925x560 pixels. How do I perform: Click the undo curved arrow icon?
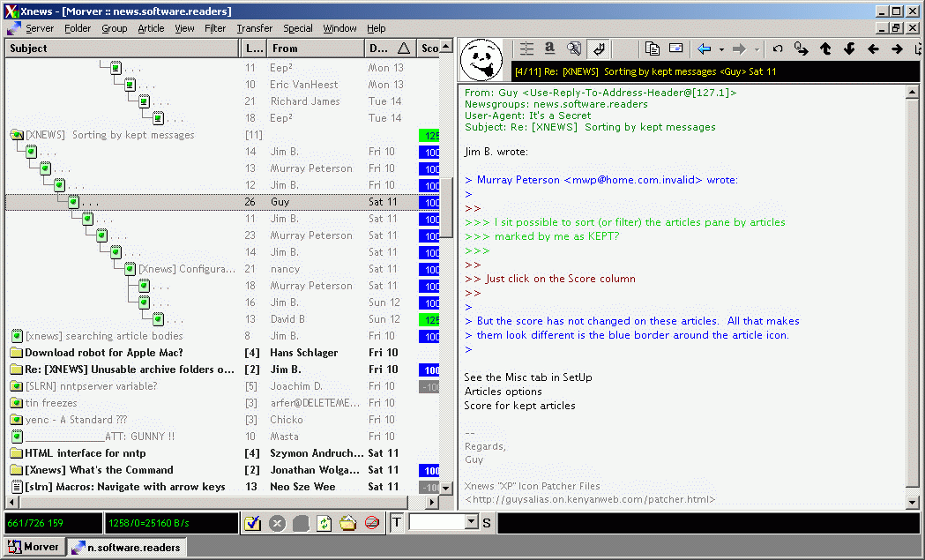[x=777, y=49]
